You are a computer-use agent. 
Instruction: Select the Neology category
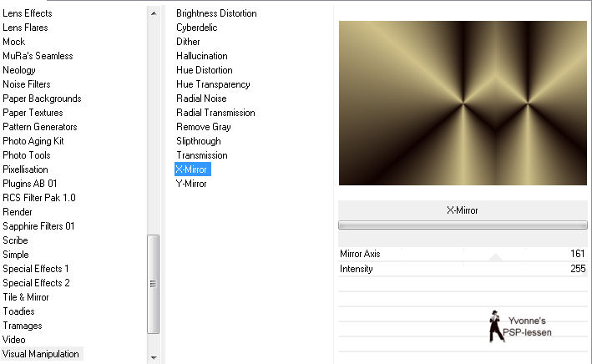point(19,70)
